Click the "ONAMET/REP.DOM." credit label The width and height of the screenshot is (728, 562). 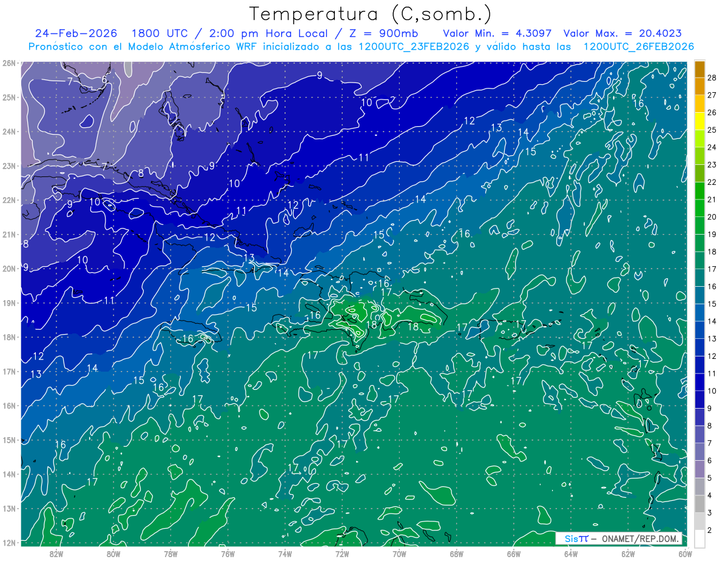pos(641,538)
